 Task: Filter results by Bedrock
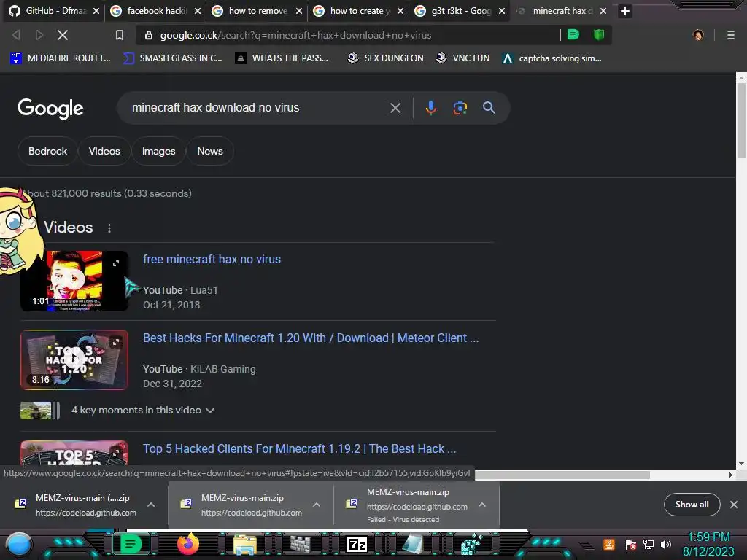47,151
